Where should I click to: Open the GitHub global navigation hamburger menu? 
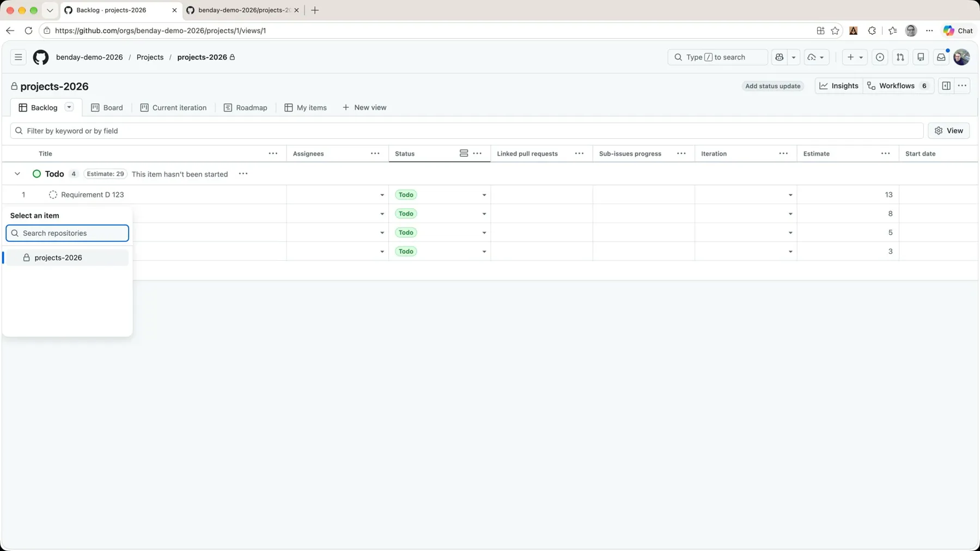[x=18, y=57]
